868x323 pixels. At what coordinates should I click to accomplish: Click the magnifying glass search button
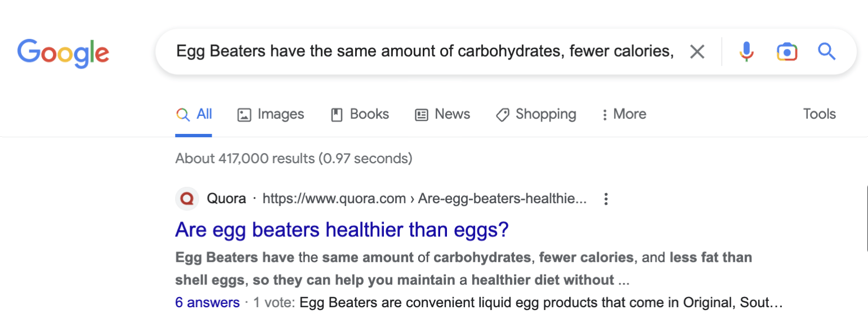tap(826, 52)
